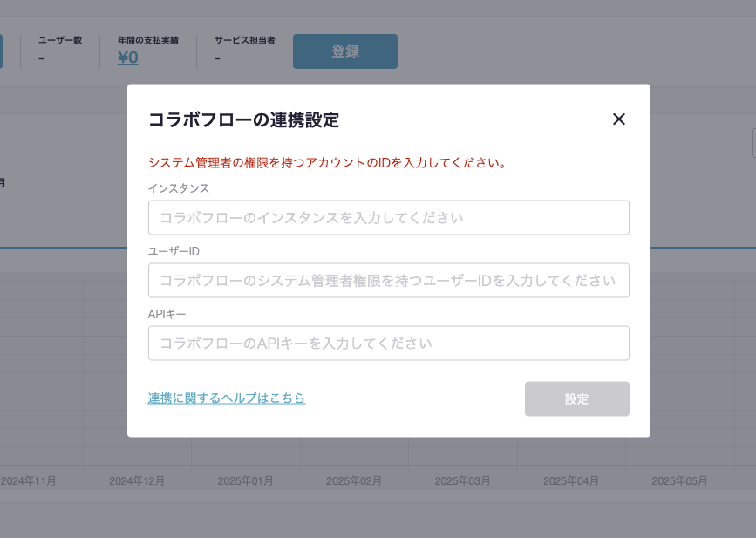This screenshot has width=756, height=538.
Task: Click the 2025年01月 month marker
Action: tap(245, 481)
